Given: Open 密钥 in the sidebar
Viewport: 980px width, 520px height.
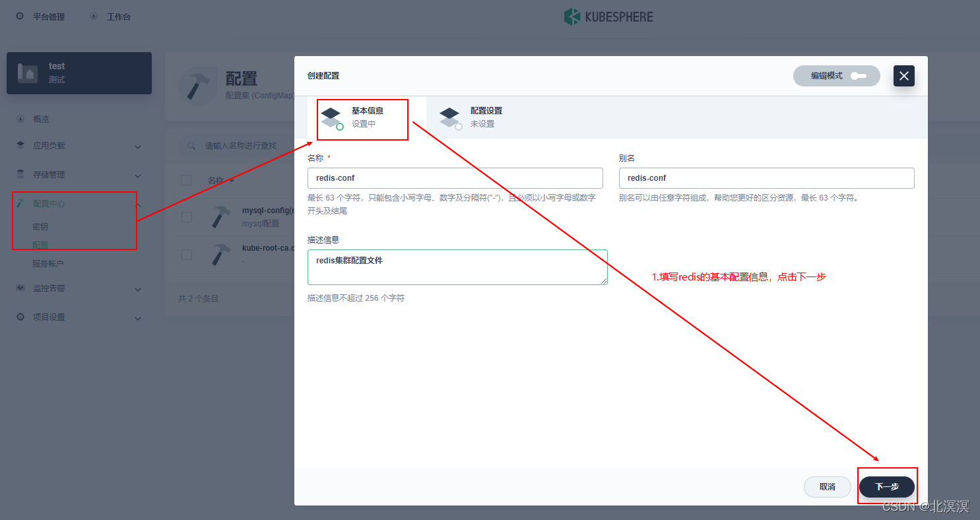Looking at the screenshot, I should pyautogui.click(x=40, y=226).
